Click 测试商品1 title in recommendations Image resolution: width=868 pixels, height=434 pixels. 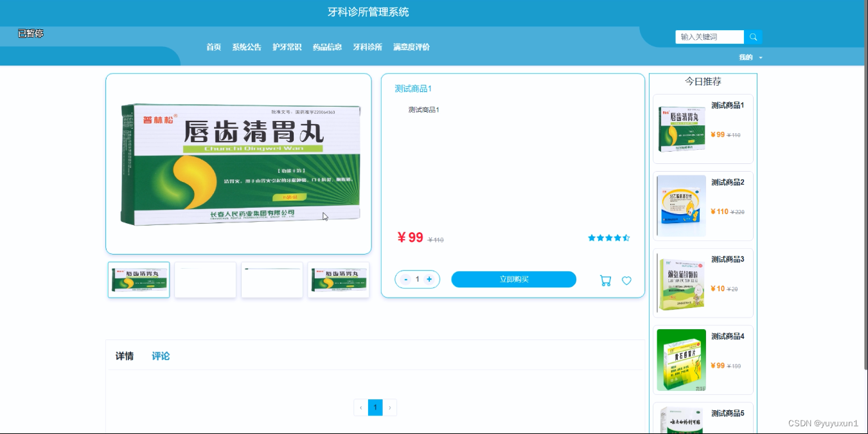coord(727,105)
